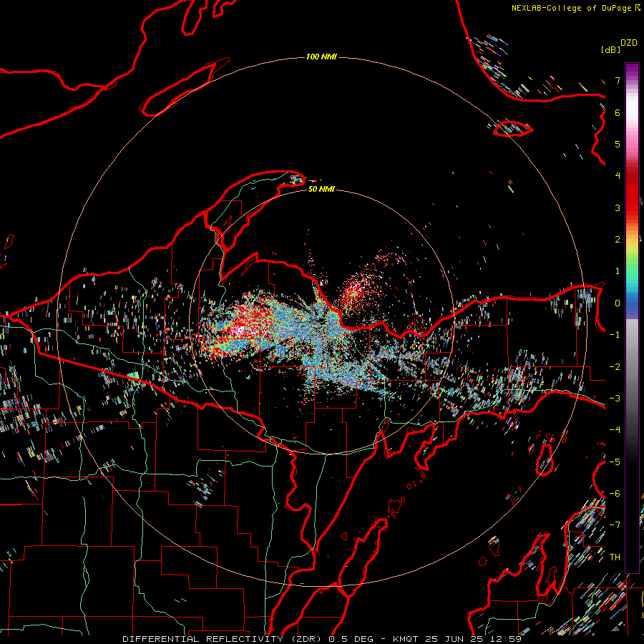Click the legend value -1
Screen dimensions: 644x644
click(x=615, y=335)
